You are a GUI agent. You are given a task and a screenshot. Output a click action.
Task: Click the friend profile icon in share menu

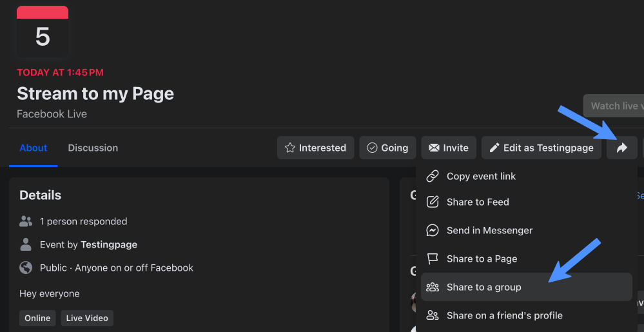coord(433,315)
